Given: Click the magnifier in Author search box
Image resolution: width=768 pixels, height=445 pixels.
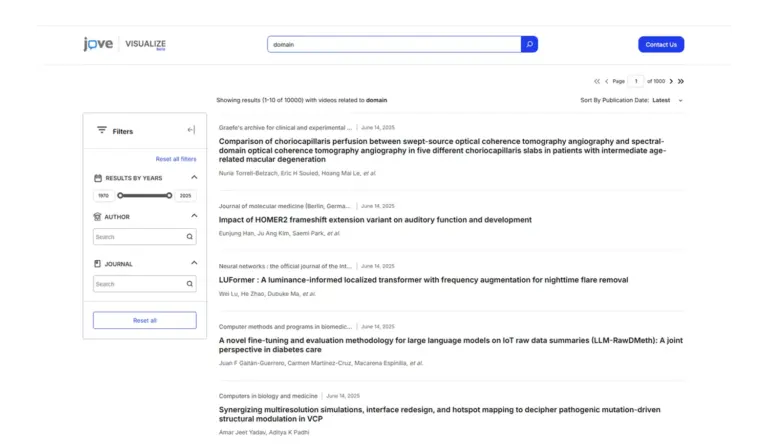Looking at the screenshot, I should point(190,237).
